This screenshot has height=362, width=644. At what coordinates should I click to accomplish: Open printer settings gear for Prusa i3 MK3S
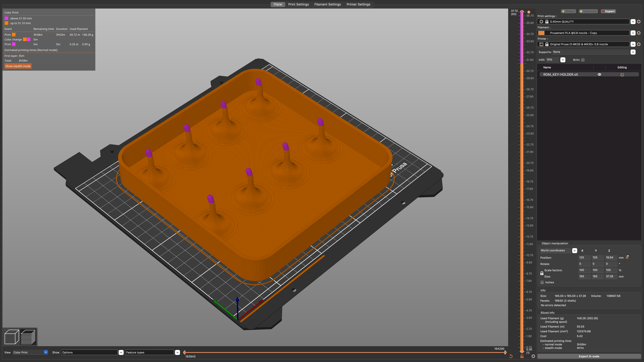coord(639,44)
